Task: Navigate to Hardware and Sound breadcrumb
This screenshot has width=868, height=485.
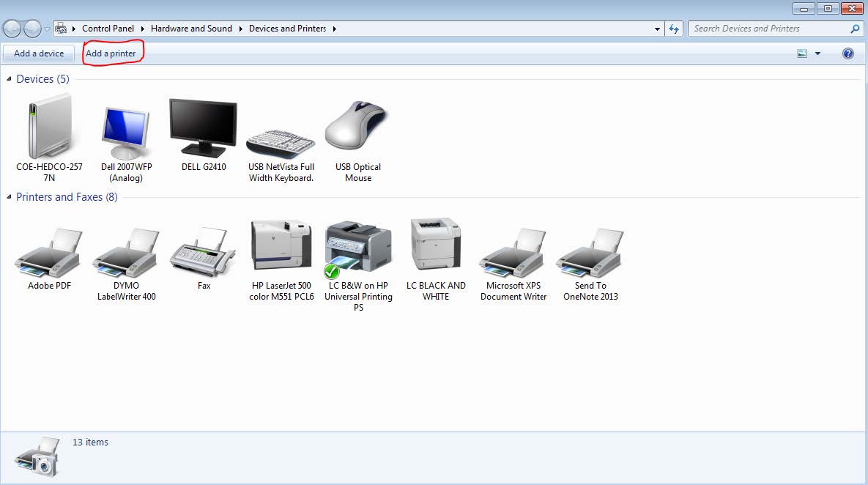Action: [191, 28]
